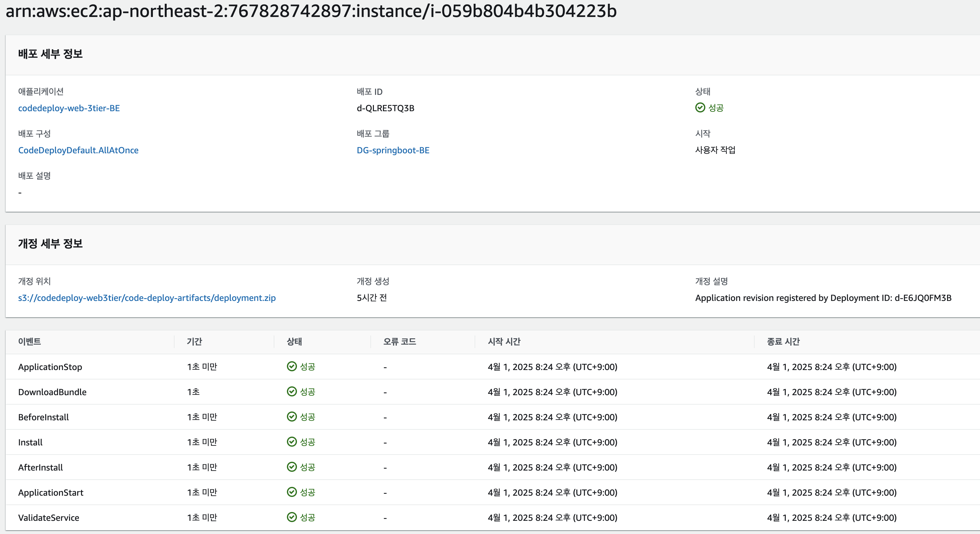
Task: Click the 기간 column header
Action: pos(194,341)
